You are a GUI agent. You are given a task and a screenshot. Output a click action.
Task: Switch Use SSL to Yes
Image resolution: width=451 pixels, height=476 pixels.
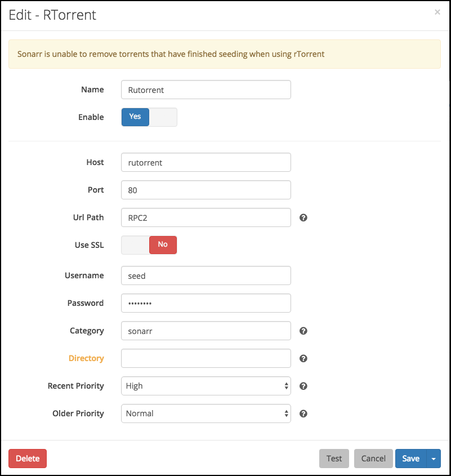point(135,244)
